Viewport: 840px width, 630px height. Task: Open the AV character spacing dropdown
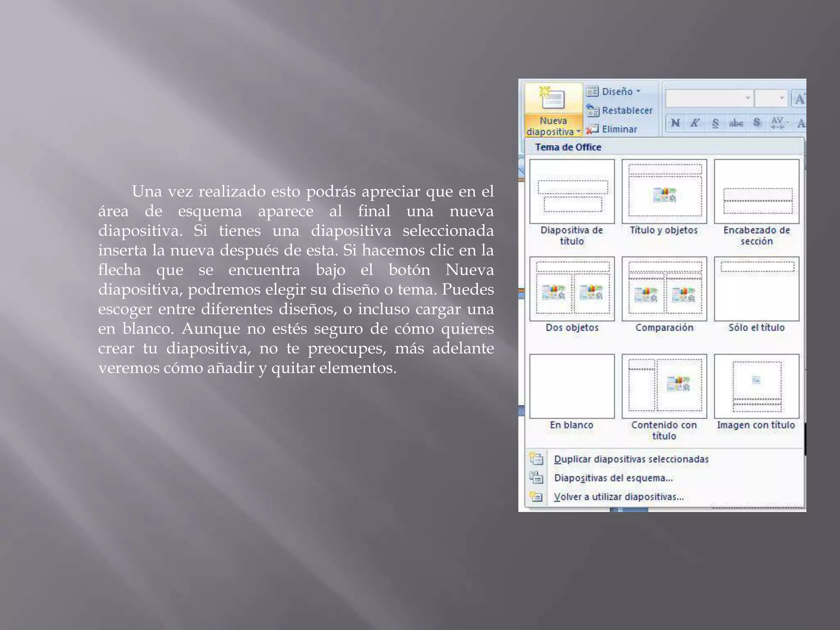(779, 123)
